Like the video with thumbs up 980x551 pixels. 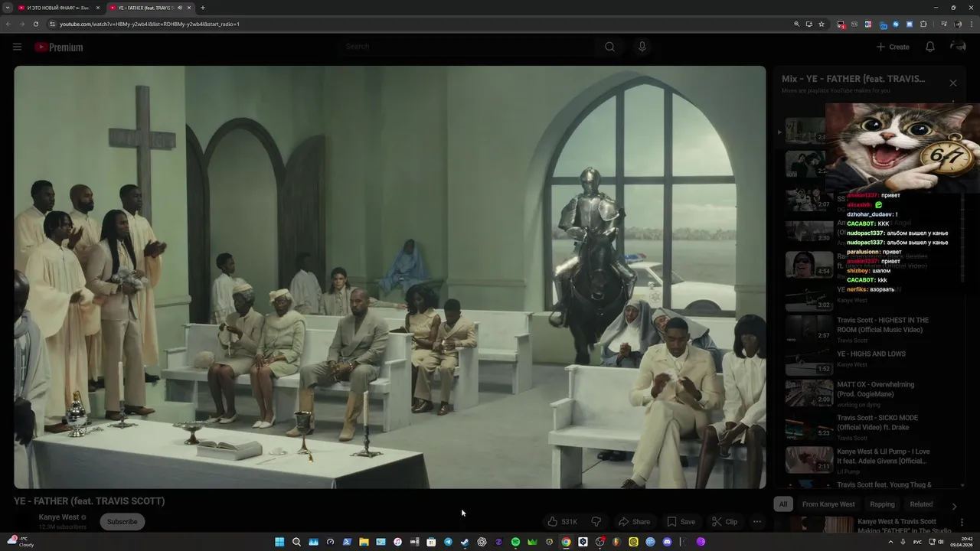pos(552,522)
